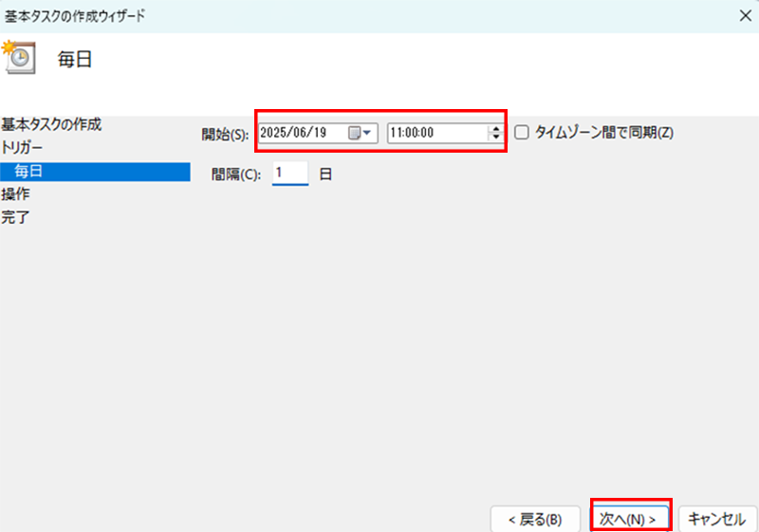
Task: Increase start time with up spinner arrow
Action: coord(495,128)
